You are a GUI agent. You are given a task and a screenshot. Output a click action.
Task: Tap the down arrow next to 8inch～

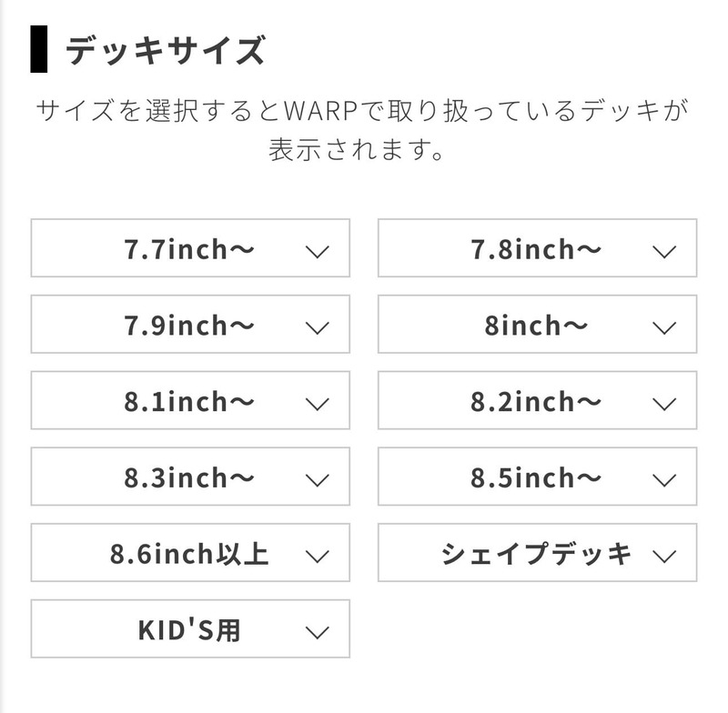point(664,326)
